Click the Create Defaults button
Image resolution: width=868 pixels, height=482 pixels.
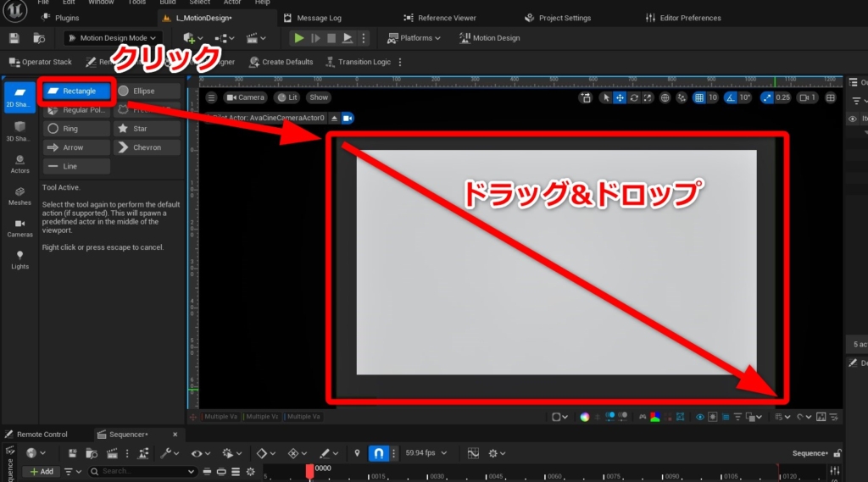pyautogui.click(x=281, y=62)
